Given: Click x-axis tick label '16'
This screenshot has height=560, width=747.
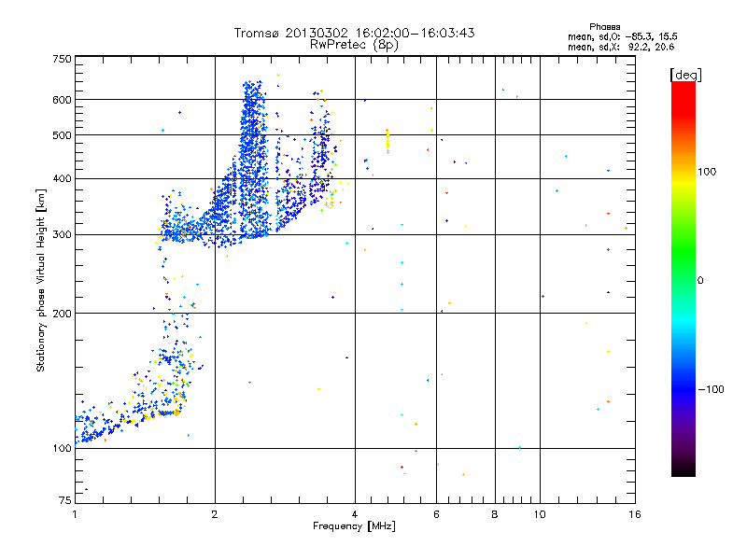Looking at the screenshot, I should 635,514.
